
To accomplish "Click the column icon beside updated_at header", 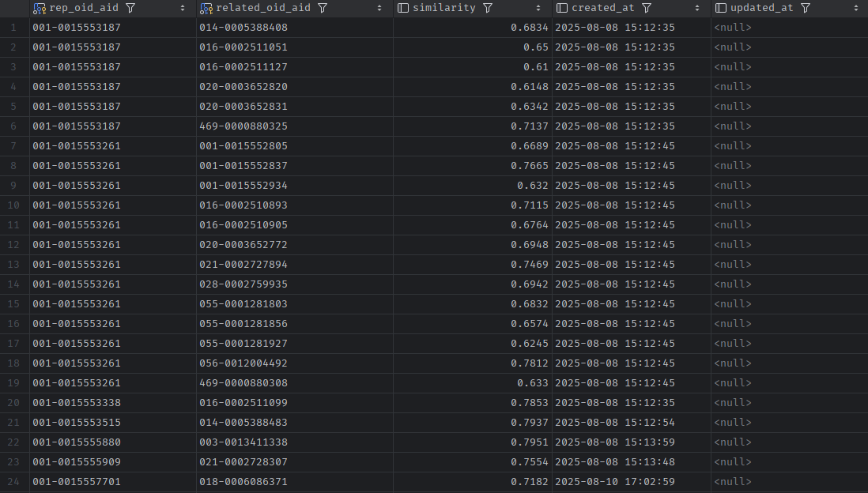I will (x=721, y=8).
